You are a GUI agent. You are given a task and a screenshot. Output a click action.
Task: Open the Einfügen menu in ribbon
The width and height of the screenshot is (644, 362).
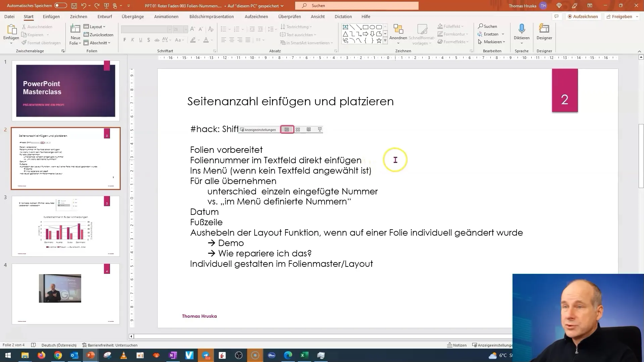(x=51, y=17)
